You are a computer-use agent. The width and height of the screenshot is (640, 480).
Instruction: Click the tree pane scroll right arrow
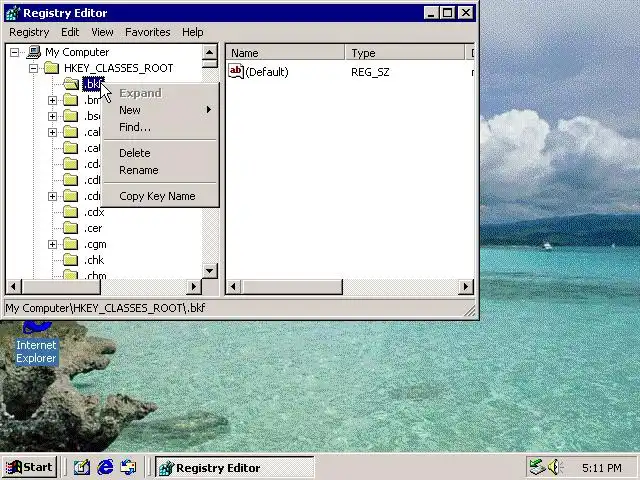[194, 287]
